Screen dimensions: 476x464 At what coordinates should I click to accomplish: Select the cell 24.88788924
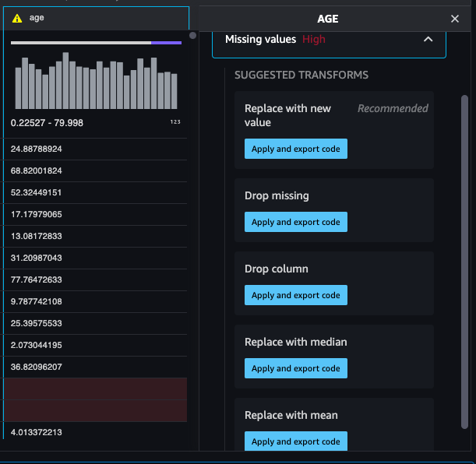click(95, 149)
